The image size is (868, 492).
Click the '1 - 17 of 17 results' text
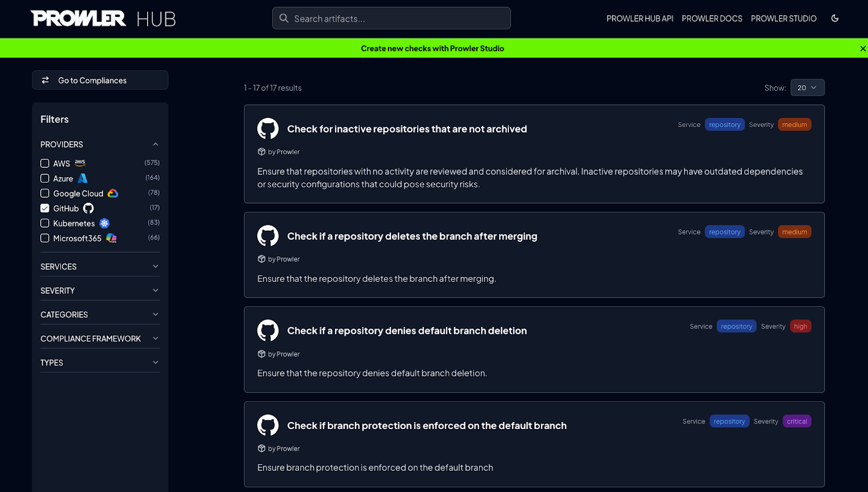272,88
